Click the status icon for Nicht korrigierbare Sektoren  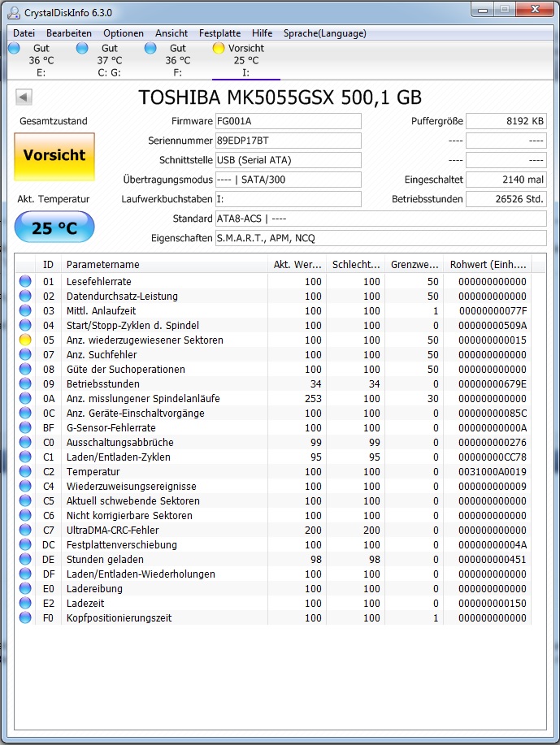tap(25, 516)
